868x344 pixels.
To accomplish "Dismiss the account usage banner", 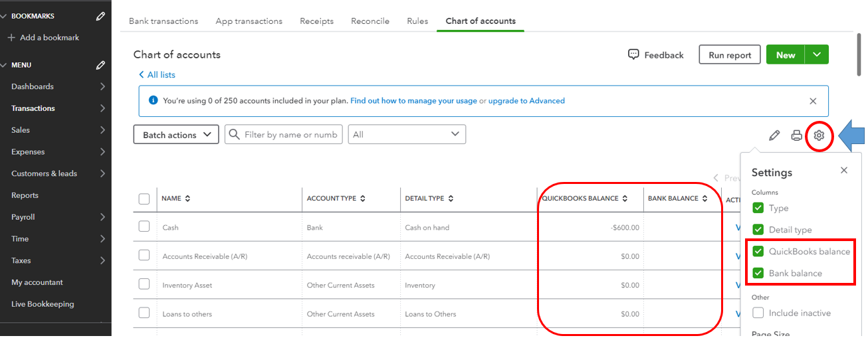I will click(x=812, y=101).
